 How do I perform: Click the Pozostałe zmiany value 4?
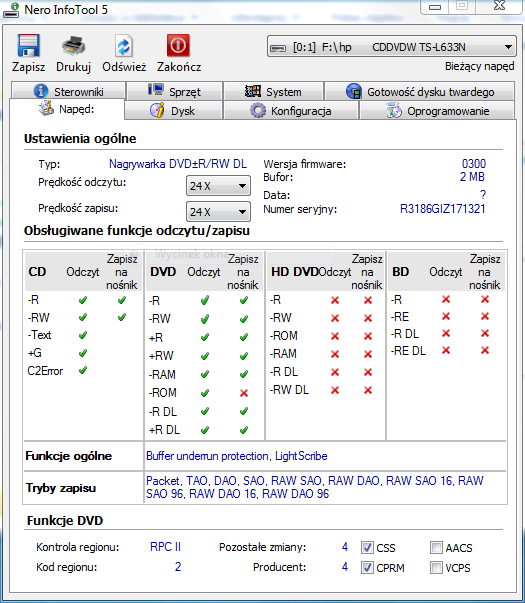[345, 547]
